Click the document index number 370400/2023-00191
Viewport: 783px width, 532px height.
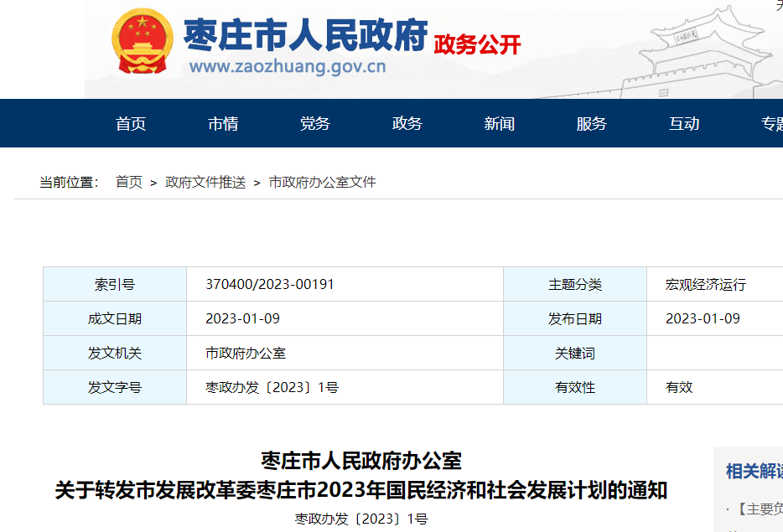pos(268,283)
